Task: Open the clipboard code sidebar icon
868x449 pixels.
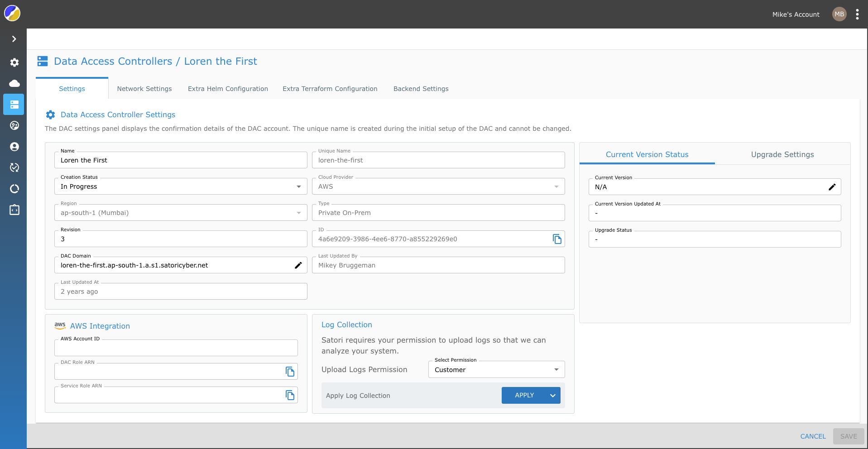Action: pyautogui.click(x=14, y=210)
